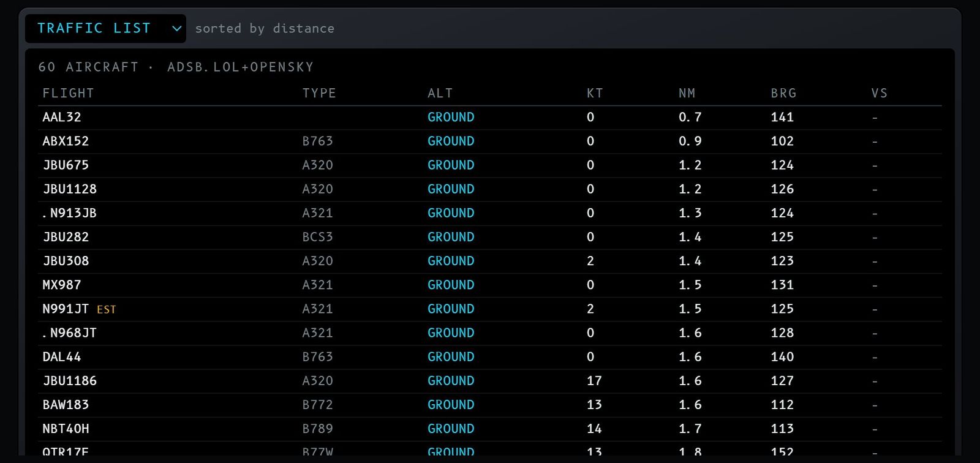
Task: Click the EST tag beside N991JT
Action: (106, 310)
